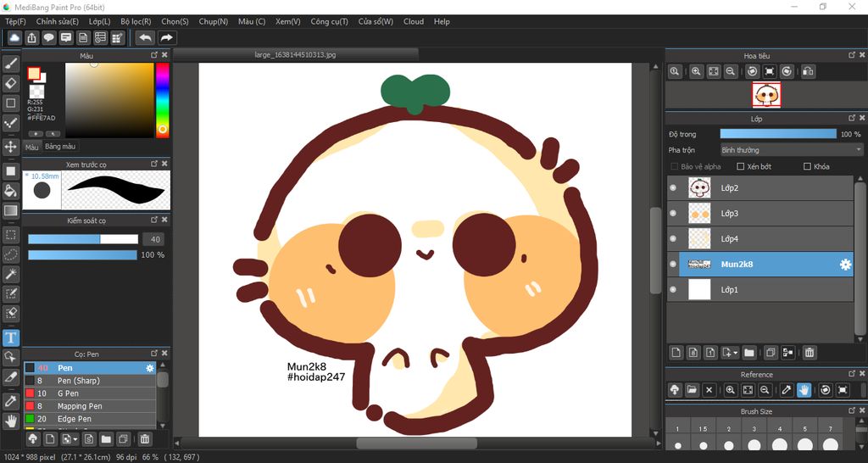Click the transparent color swatch
Screen dimensions: 868x463
click(36, 92)
